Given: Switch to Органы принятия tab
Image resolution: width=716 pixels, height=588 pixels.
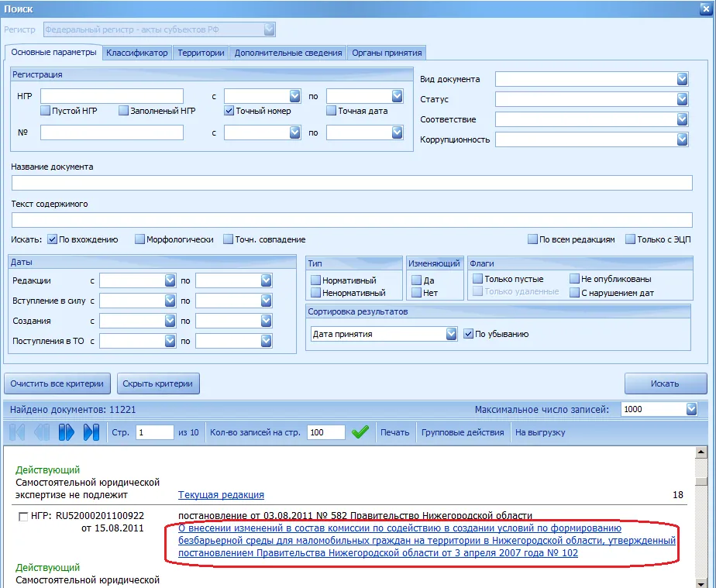Looking at the screenshot, I should coord(387,53).
